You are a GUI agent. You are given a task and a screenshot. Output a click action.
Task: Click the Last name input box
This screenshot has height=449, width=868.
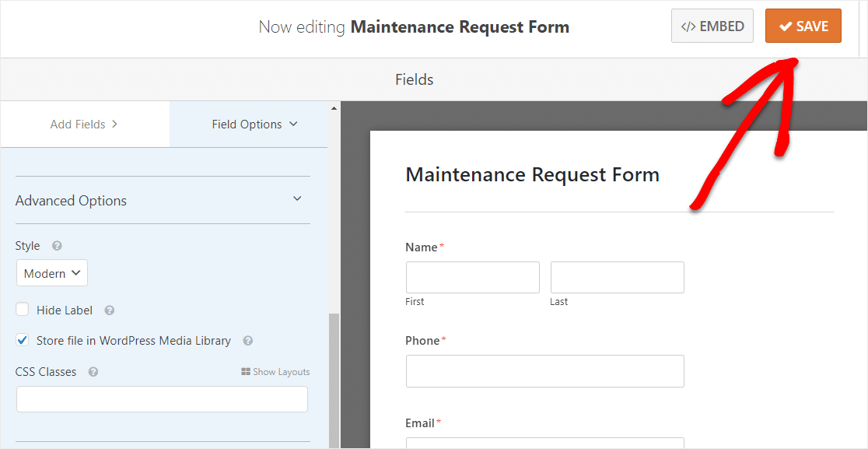tap(618, 277)
